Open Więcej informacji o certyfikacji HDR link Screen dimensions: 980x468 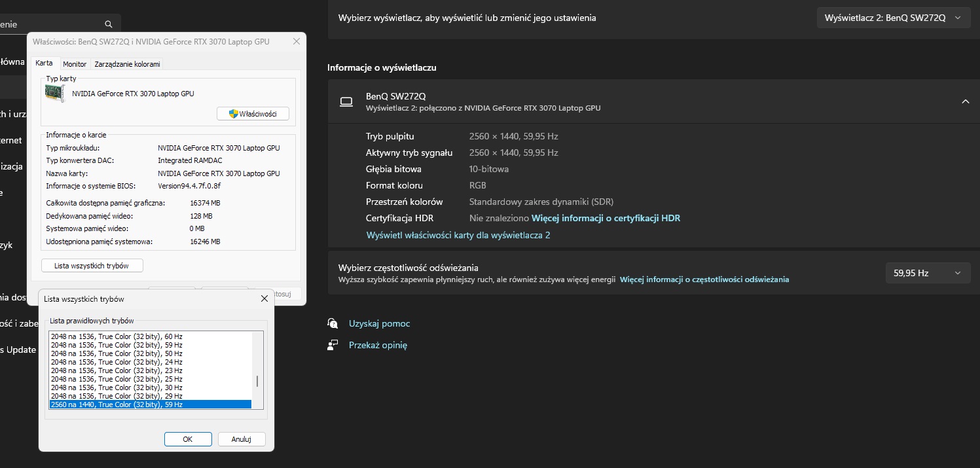coord(606,218)
